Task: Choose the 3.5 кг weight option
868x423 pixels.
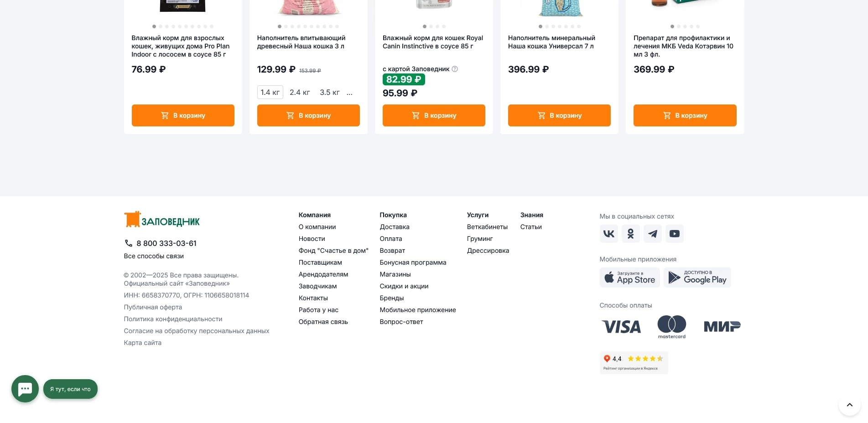Action: click(330, 92)
